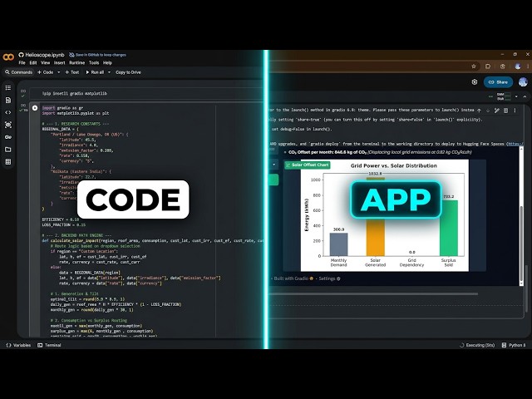Open the Insert menu
532x399 pixels.
(x=59, y=63)
